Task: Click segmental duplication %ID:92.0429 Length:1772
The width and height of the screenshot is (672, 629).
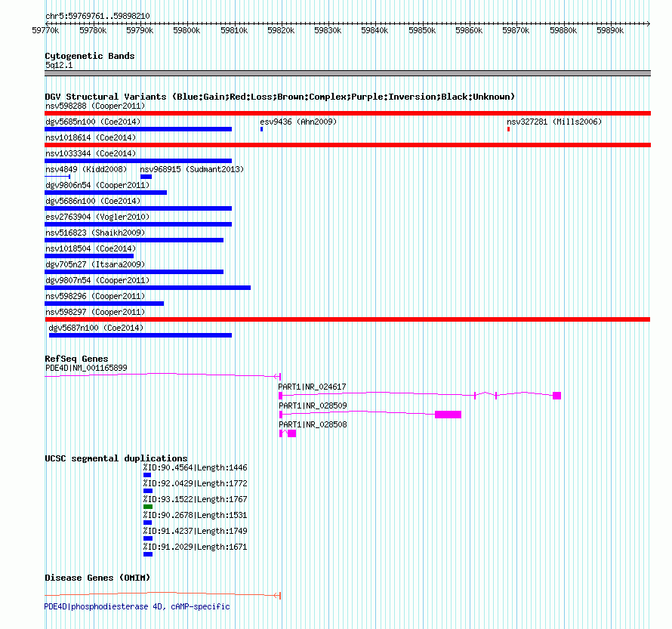Action: point(195,484)
